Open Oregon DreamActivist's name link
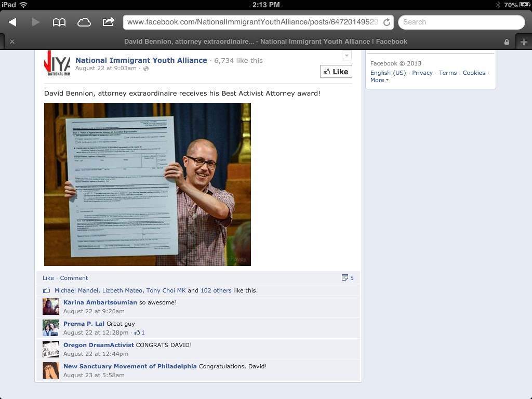This screenshot has height=399, width=532. [99, 345]
